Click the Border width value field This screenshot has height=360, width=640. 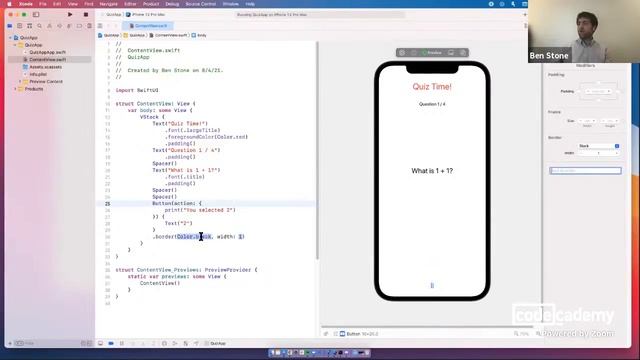599,153
